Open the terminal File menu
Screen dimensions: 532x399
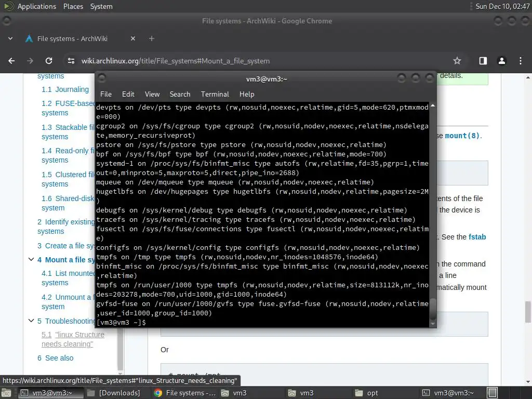point(106,95)
